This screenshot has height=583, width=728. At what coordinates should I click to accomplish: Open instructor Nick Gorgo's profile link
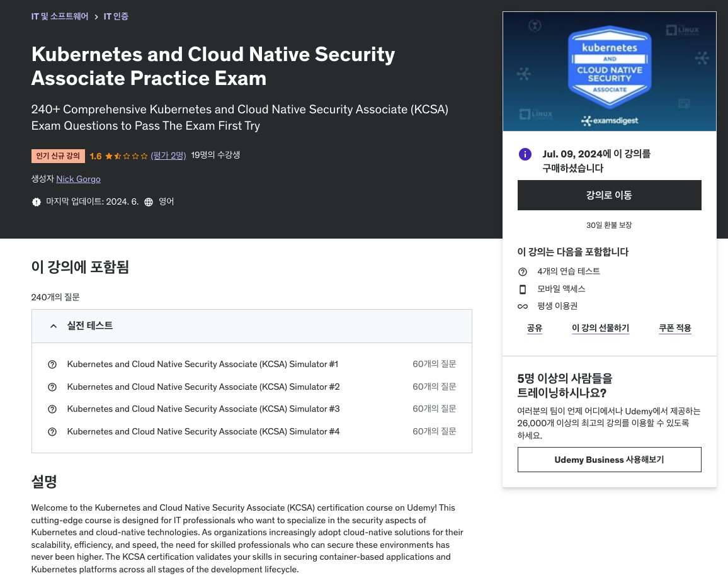coord(79,179)
